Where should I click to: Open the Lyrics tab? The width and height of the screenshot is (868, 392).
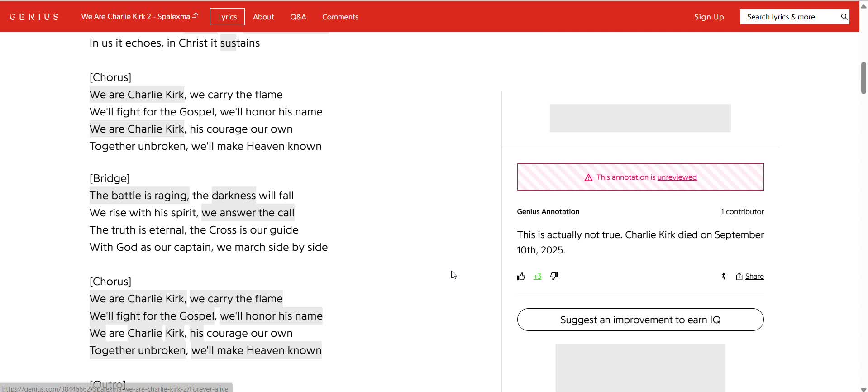click(227, 17)
